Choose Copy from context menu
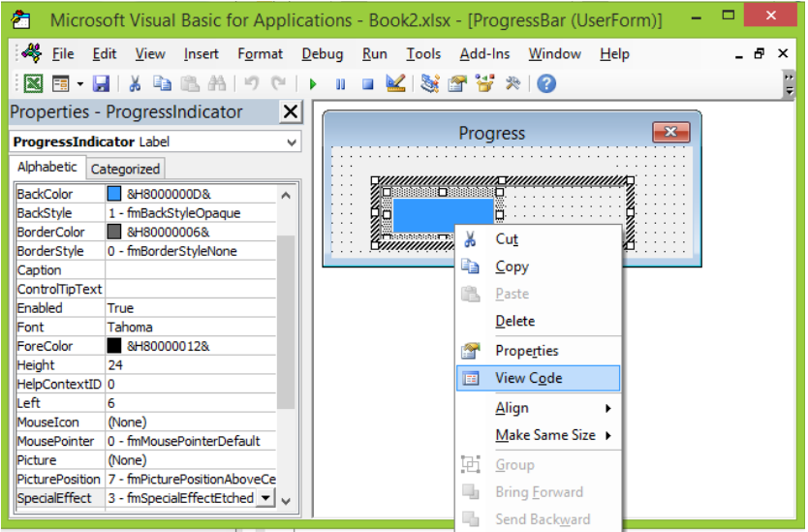 538,266
